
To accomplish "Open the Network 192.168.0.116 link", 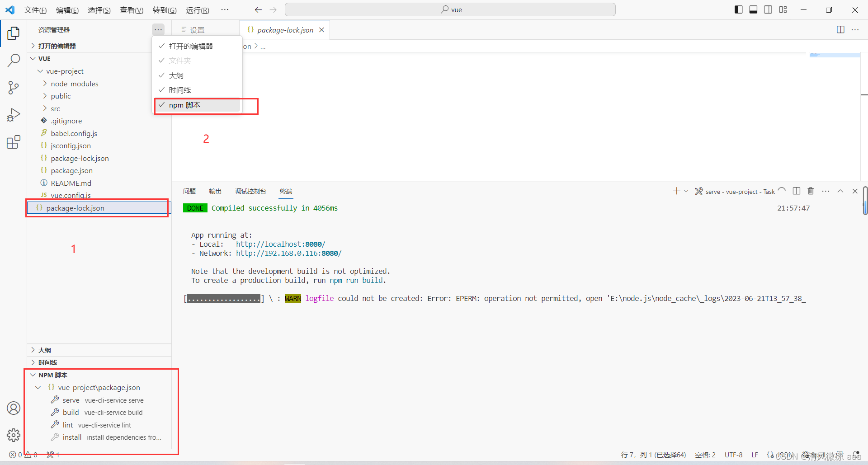I will [x=289, y=253].
